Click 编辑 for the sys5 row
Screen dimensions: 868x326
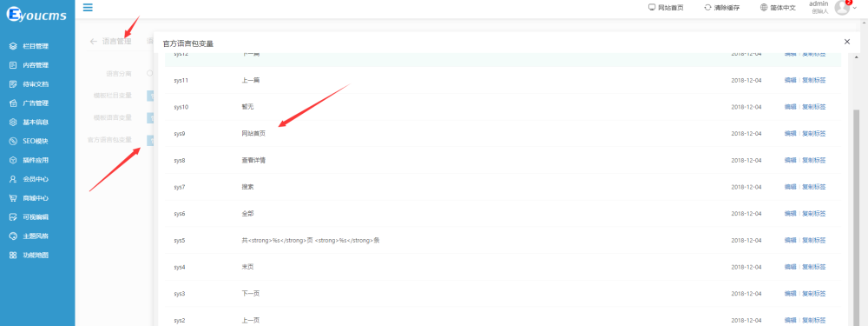point(790,240)
